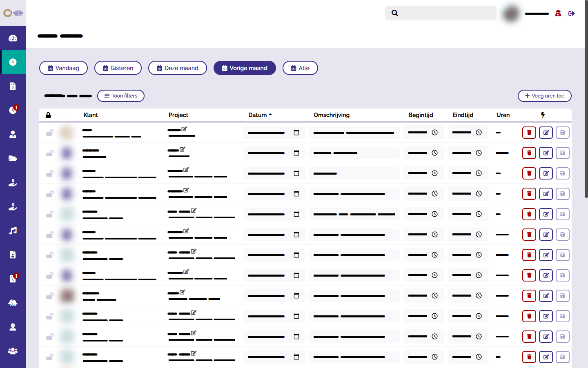Log out using the exit arrow icon
Screen dimensions: 588x368
(572, 13)
